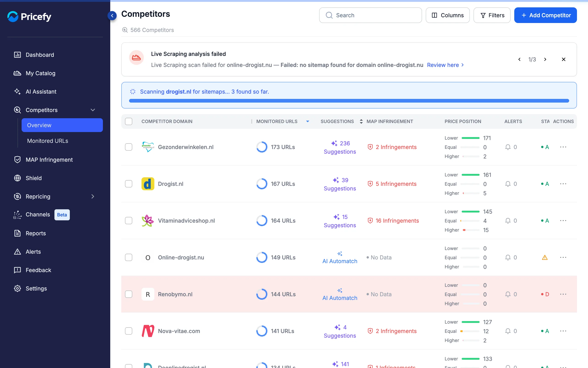Select all competitors with header checkbox
The width and height of the screenshot is (588, 368).
tap(129, 121)
